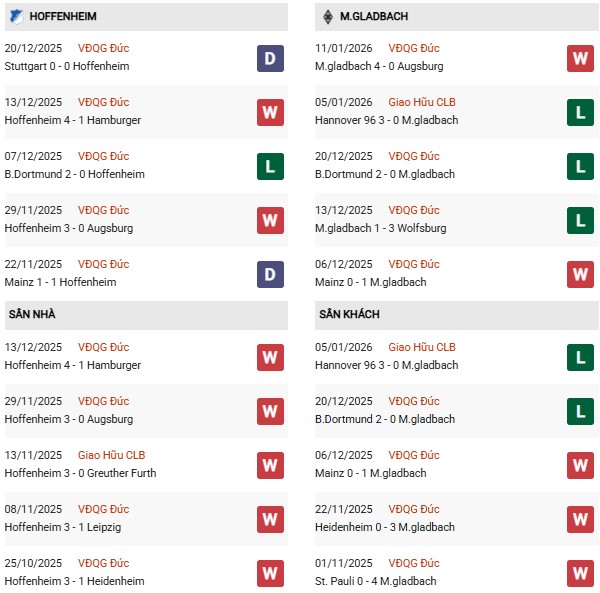
Task: Click the L badge for B.Dortmund 2-0 Hoffenheim
Action: 269,166
